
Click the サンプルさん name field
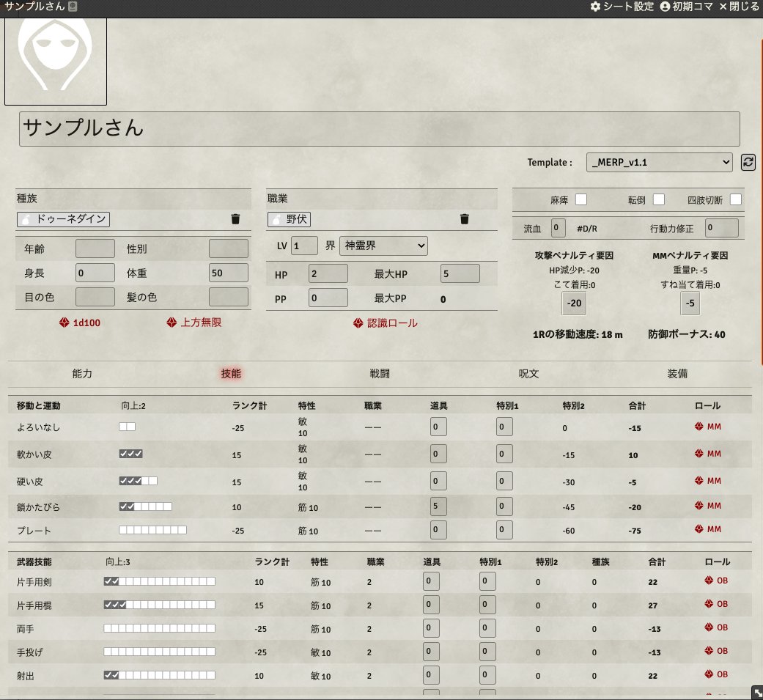380,128
